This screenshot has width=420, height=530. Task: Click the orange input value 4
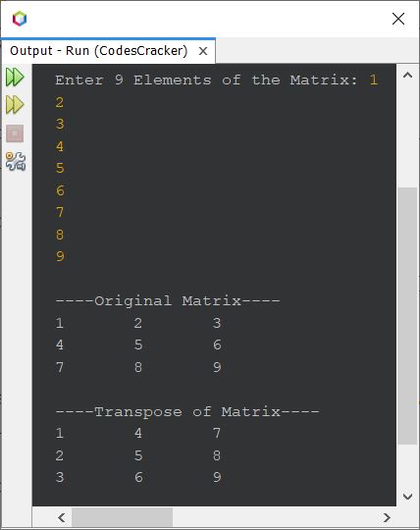pyautogui.click(x=60, y=146)
